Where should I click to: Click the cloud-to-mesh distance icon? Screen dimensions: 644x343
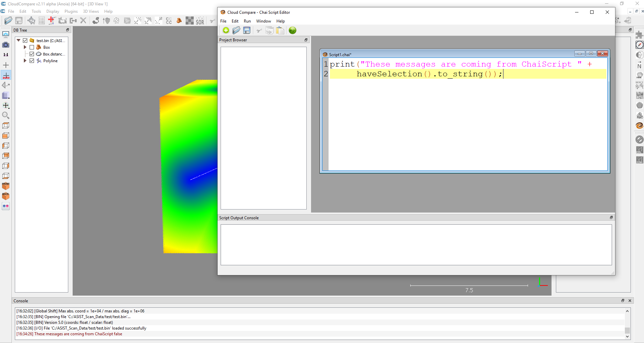pyautogui.click(x=148, y=21)
